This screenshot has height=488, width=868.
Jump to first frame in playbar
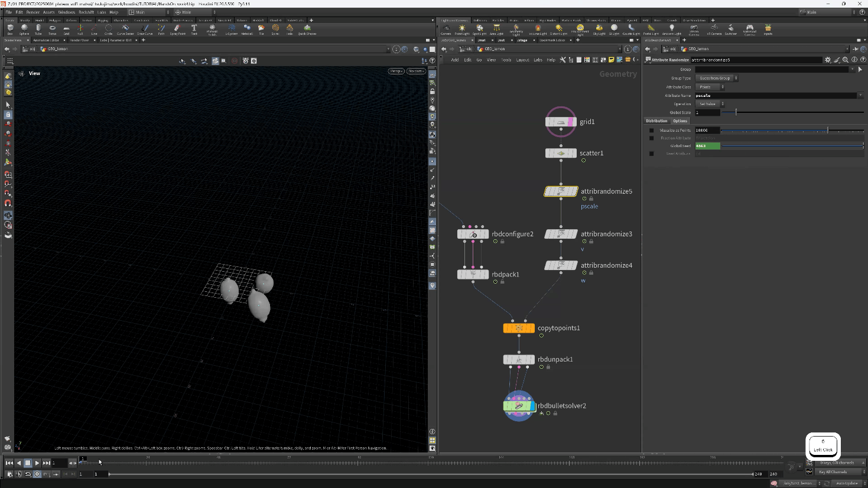pyautogui.click(x=9, y=463)
